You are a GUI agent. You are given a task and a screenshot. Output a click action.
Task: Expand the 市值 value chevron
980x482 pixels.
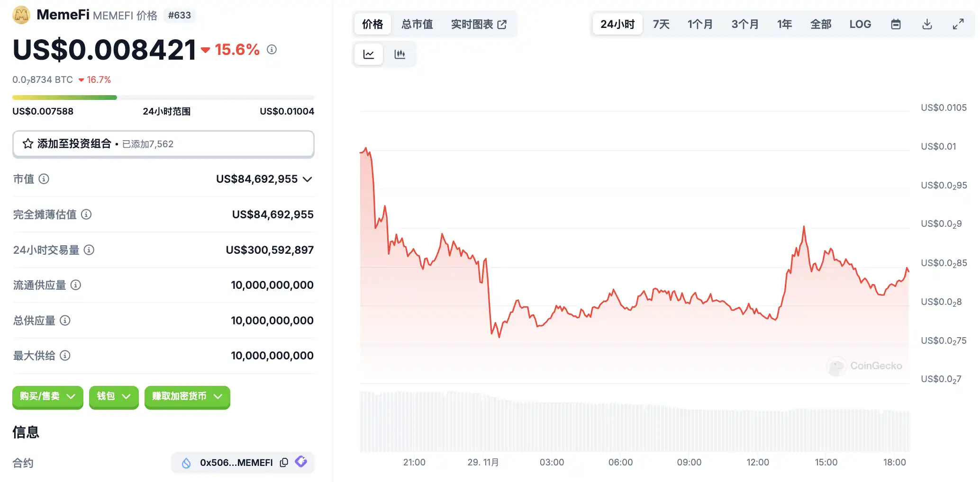point(308,179)
